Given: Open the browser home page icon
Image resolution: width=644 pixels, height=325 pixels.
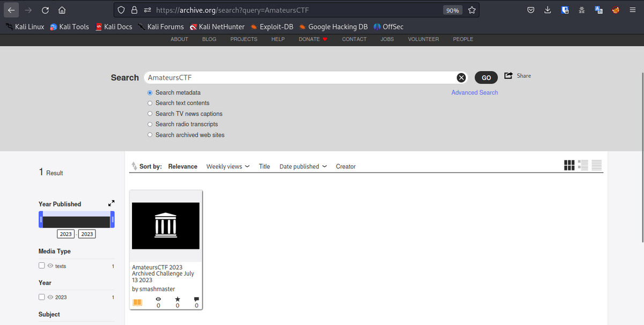Looking at the screenshot, I should tap(62, 10).
